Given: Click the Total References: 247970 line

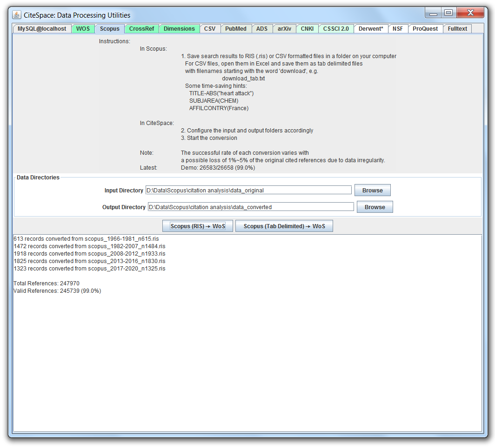Looking at the screenshot, I should click(47, 283).
